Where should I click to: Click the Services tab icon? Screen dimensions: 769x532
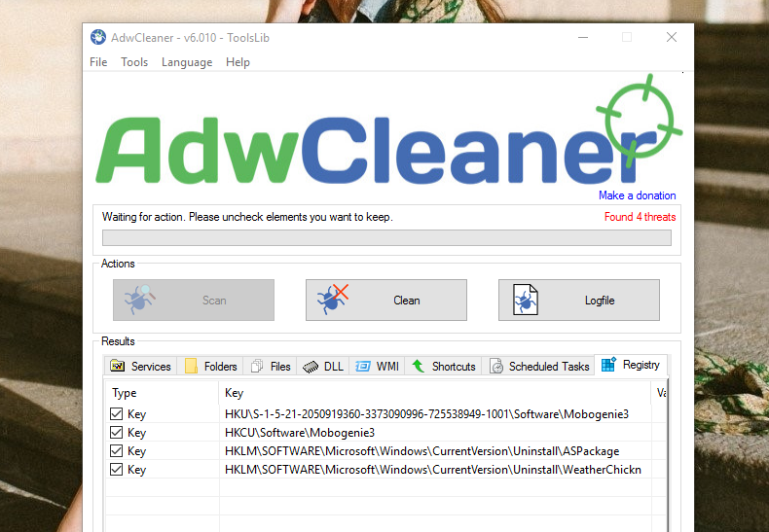coord(117,366)
